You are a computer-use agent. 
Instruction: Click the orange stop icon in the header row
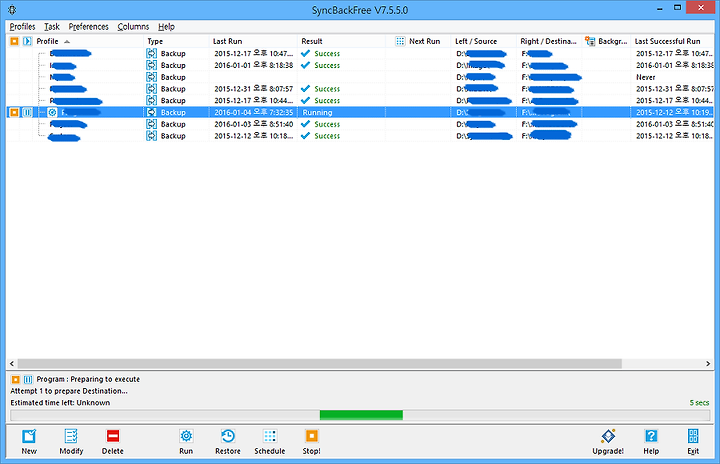(x=14, y=41)
